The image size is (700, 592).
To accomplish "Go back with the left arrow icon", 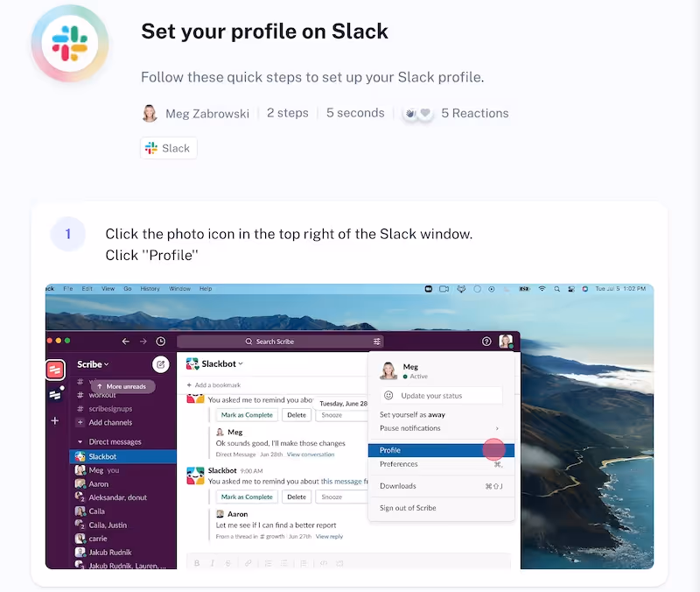I will point(125,342).
